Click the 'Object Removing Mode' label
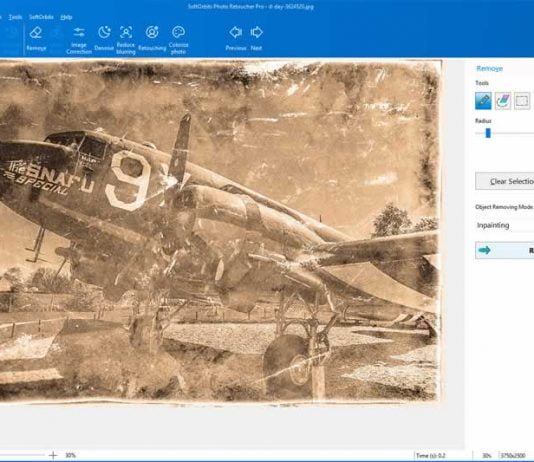Screen dimensions: 534x462 [x=504, y=207]
